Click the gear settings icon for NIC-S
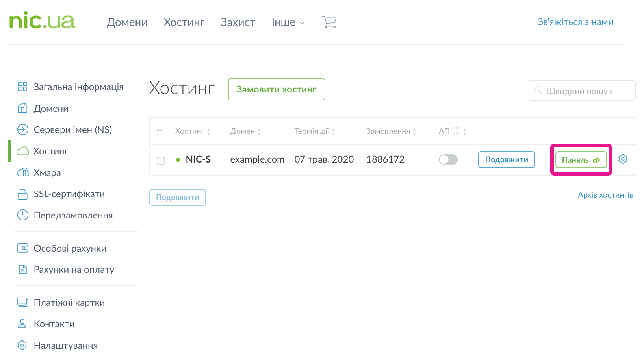Viewport: 644px width, 357px height. 623,159
